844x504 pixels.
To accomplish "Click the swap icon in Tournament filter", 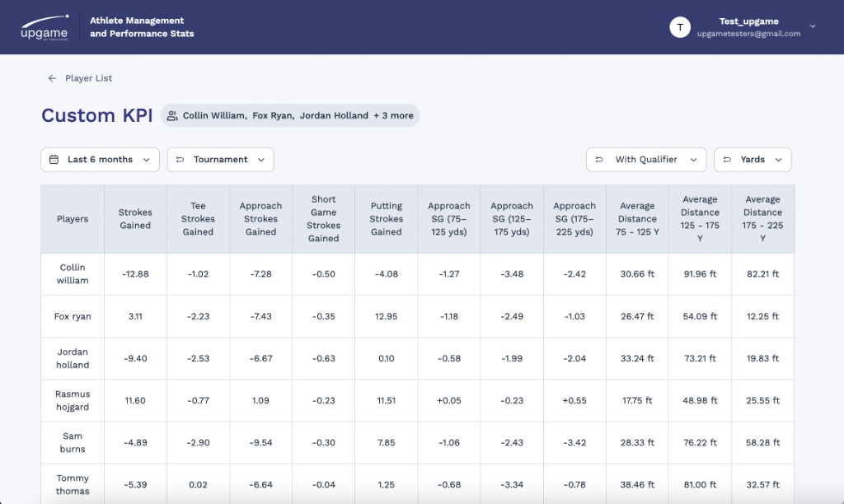I will [x=181, y=160].
